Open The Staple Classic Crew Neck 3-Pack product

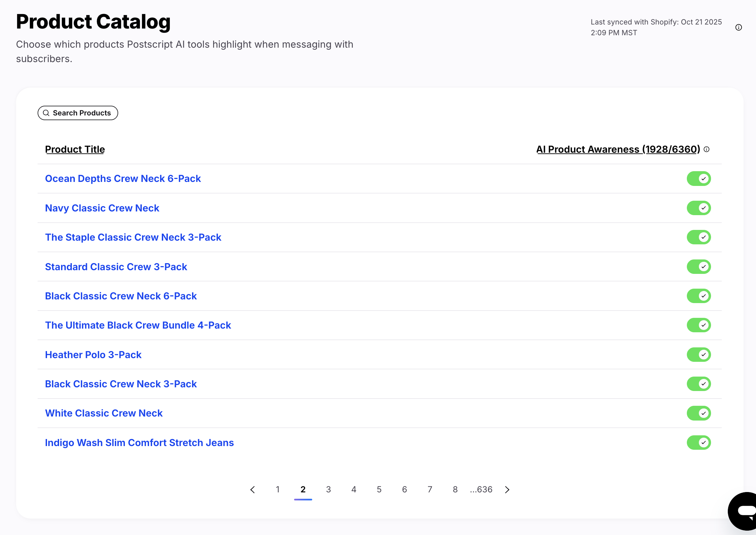coord(133,237)
